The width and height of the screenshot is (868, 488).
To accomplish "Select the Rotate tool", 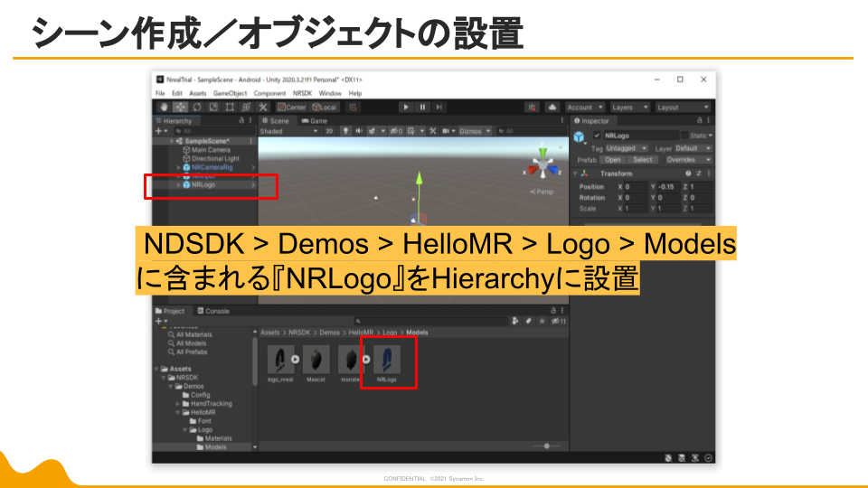I will [x=197, y=107].
